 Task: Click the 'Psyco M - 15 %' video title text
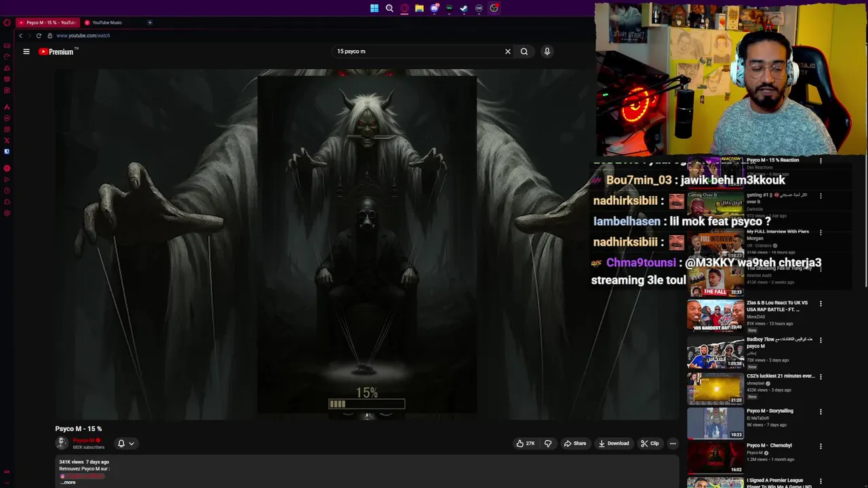coord(79,428)
